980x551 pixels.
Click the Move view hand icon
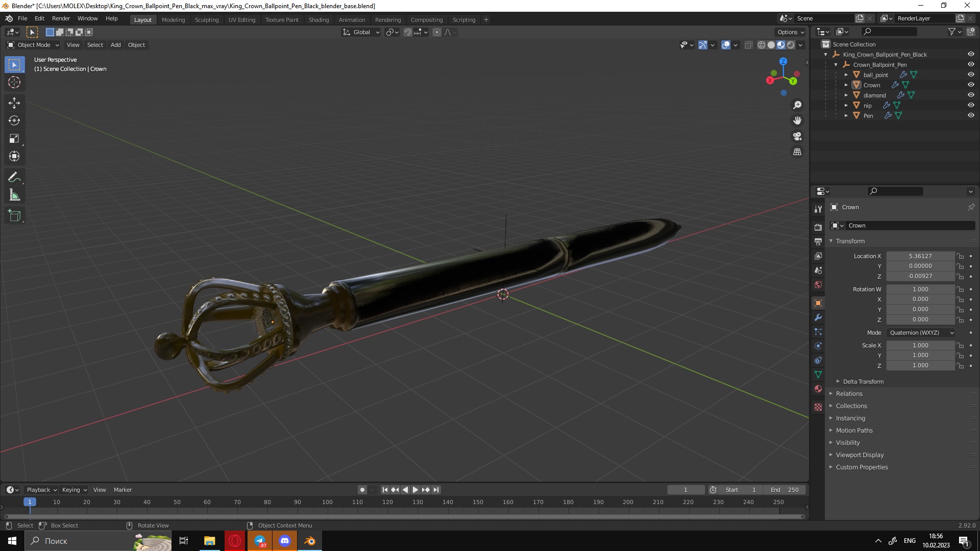point(797,121)
